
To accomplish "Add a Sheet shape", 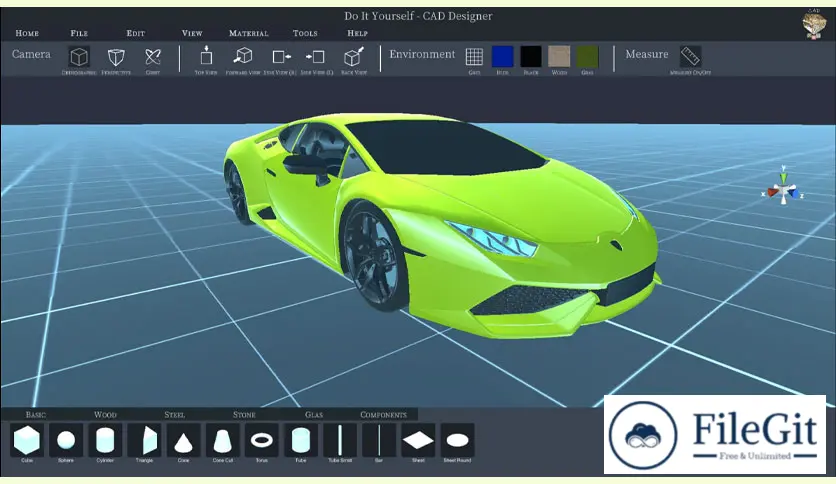I will pyautogui.click(x=418, y=440).
